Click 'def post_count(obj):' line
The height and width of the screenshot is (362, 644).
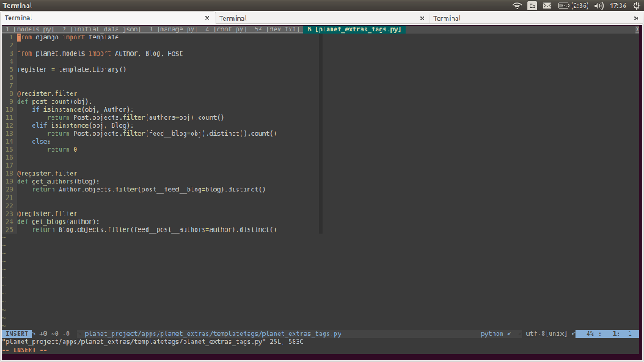coord(55,101)
